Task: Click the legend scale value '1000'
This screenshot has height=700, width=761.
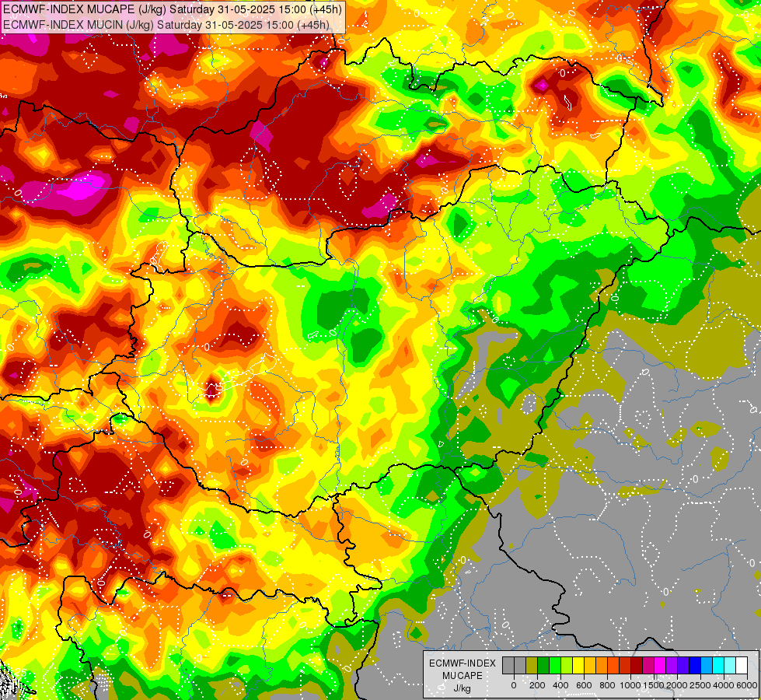Action: (x=630, y=685)
